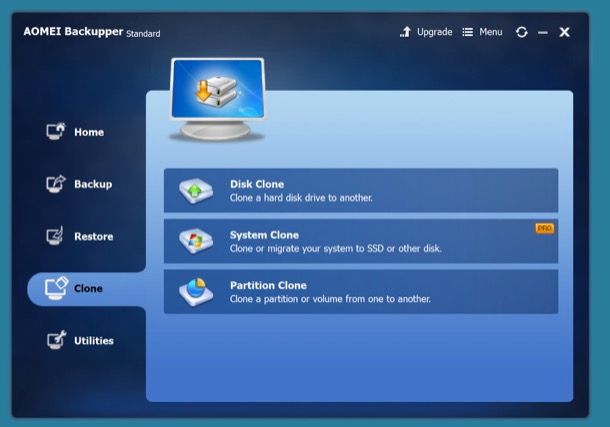Click the Disk Clone drive icon

[x=196, y=191]
